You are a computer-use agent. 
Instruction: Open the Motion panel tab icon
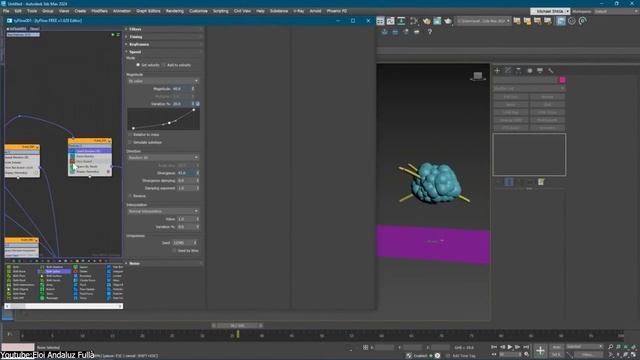[529, 71]
